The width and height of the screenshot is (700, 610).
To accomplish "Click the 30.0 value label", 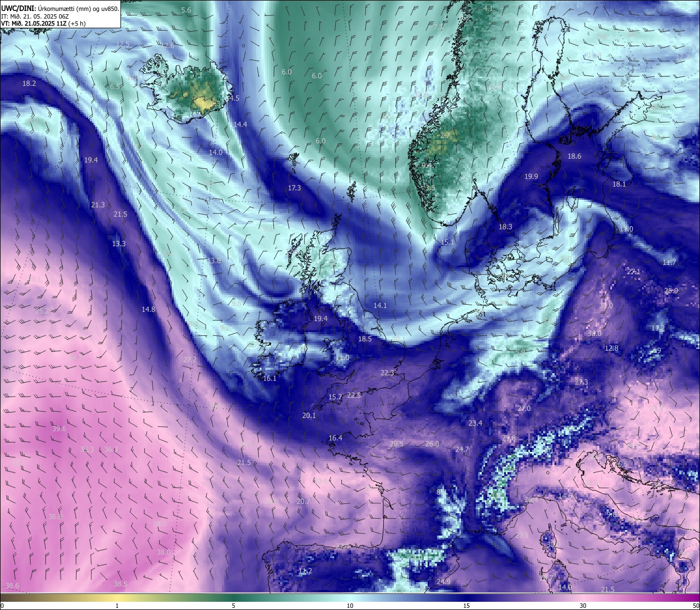I will [594, 334].
